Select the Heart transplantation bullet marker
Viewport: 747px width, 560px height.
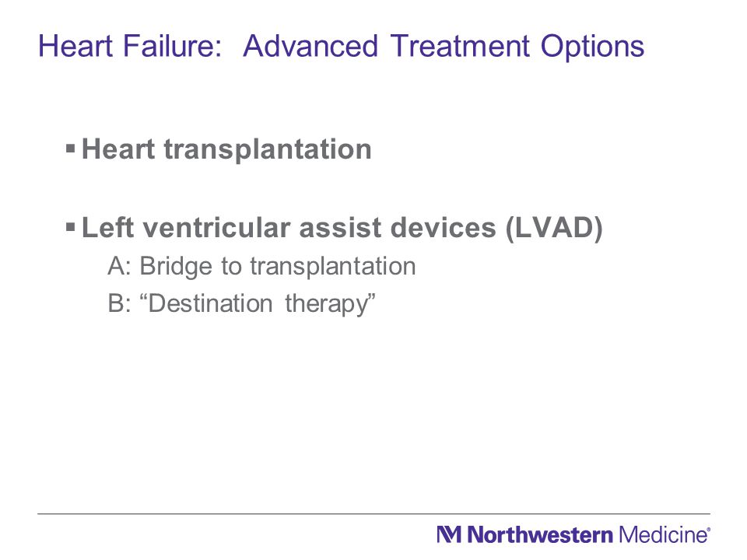click(x=71, y=149)
